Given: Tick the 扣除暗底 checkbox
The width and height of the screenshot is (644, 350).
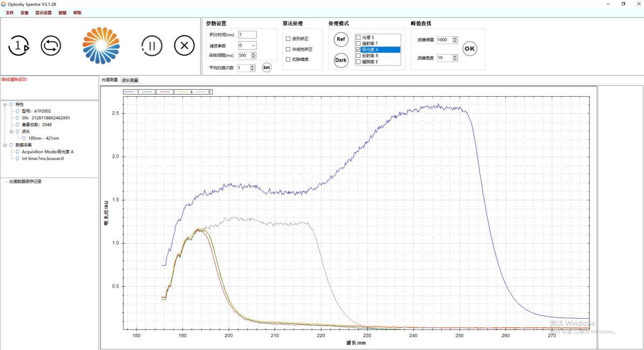Looking at the screenshot, I should (288, 59).
